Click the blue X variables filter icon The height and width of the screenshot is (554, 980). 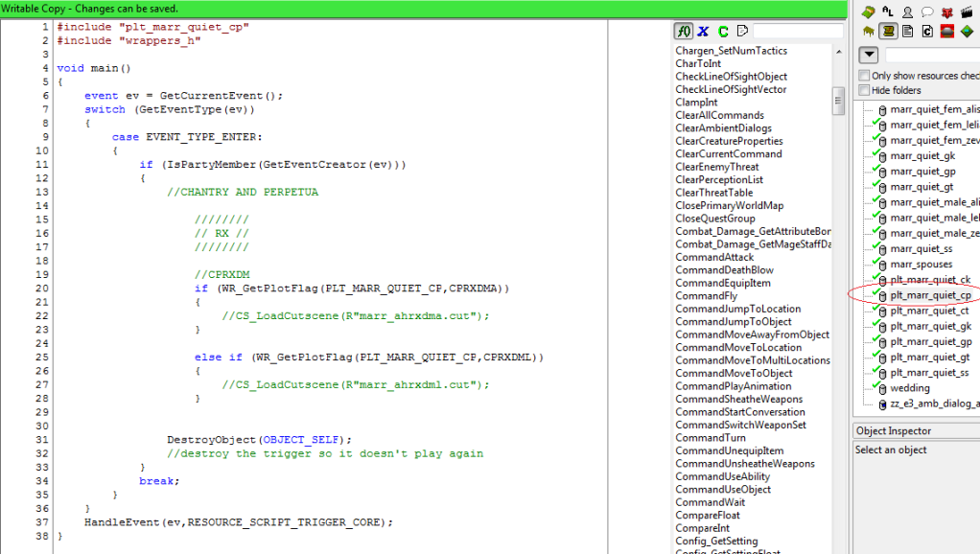coord(704,32)
